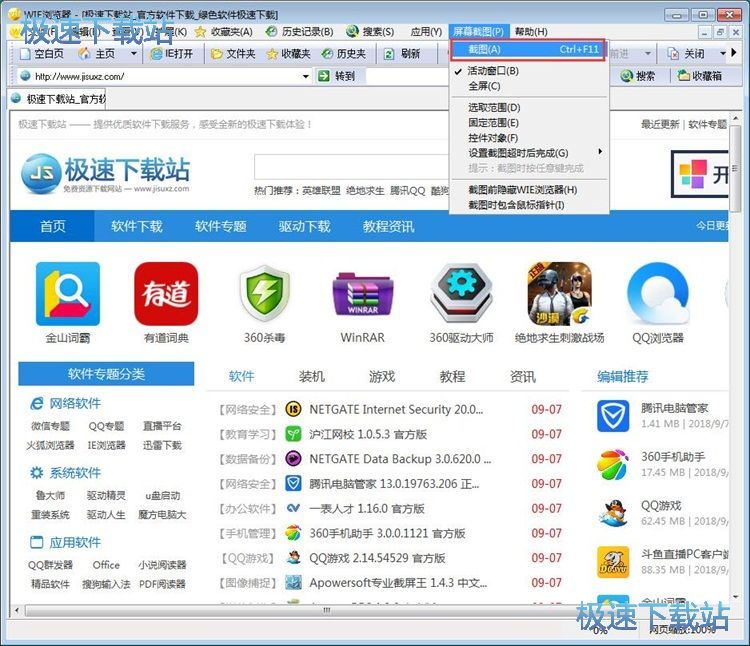Go to 主页 home in toolbar
The height and width of the screenshot is (646, 750).
click(x=98, y=54)
